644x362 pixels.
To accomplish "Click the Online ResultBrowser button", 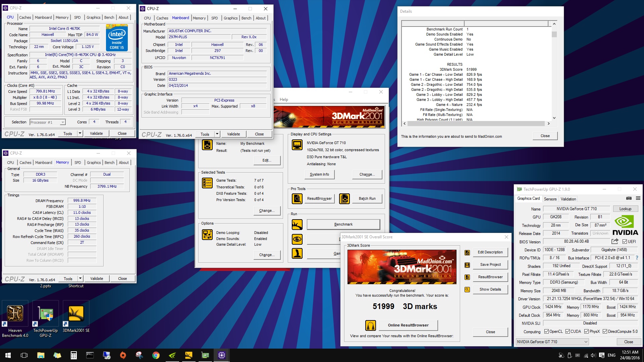I will (408, 325).
